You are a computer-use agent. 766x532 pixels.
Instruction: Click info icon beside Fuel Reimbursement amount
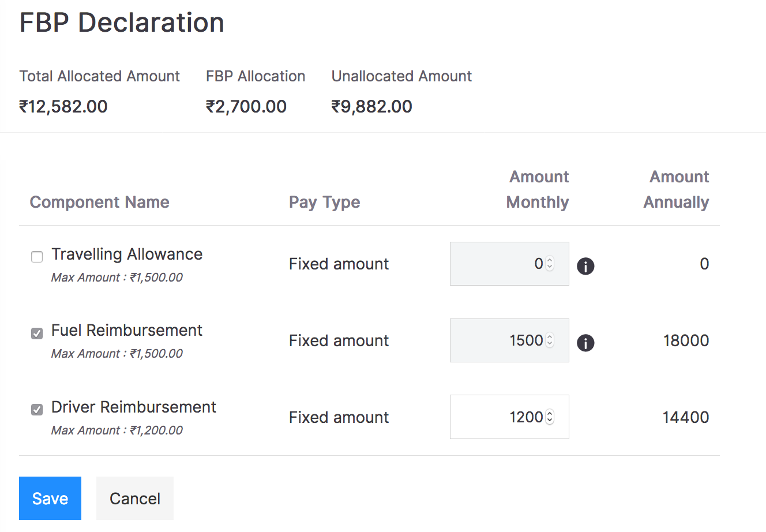(x=585, y=343)
